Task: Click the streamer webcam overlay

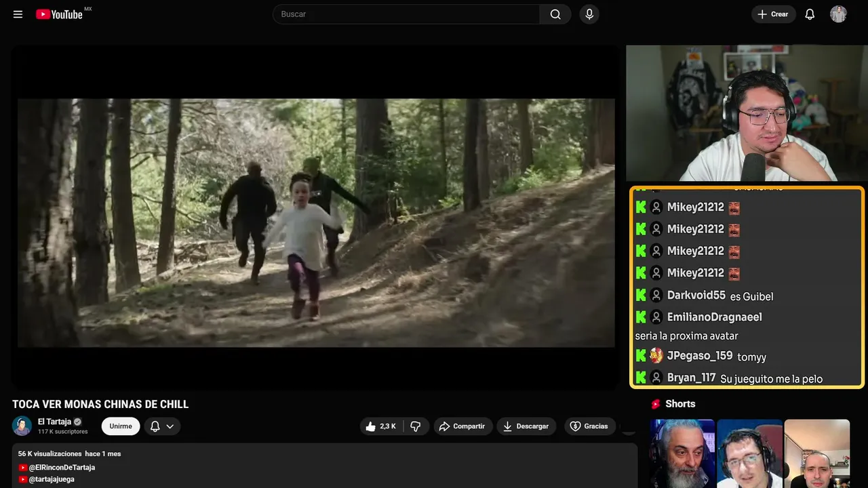Action: coord(747,113)
